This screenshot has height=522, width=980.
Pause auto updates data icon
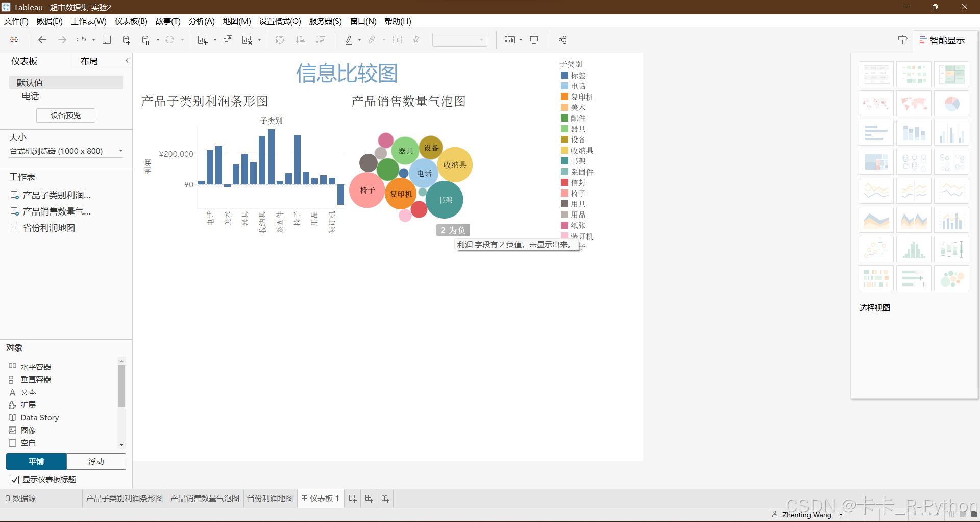[145, 40]
